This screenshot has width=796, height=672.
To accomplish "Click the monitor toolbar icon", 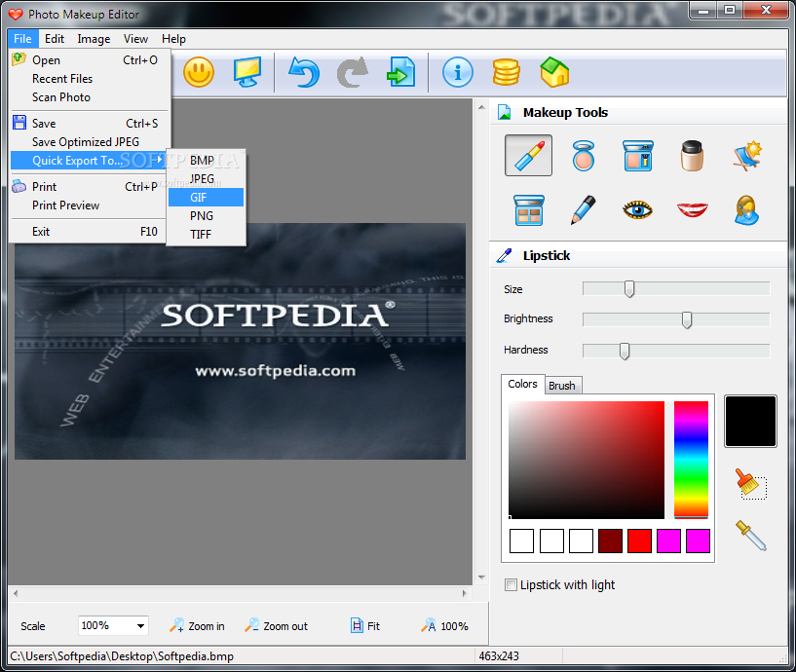I will 247,73.
